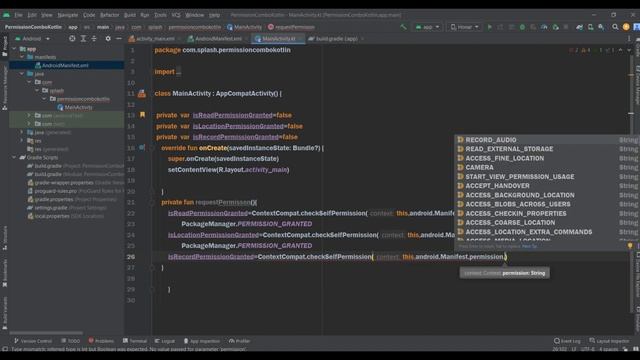The width and height of the screenshot is (640, 360).
Task: Click the override gutter icon on line 16
Action: point(142,147)
